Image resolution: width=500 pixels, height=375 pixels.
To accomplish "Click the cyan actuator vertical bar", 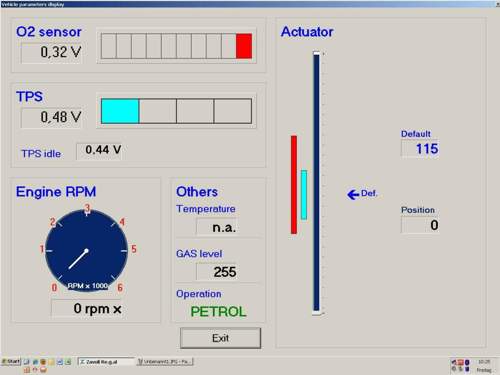I will point(304,195).
